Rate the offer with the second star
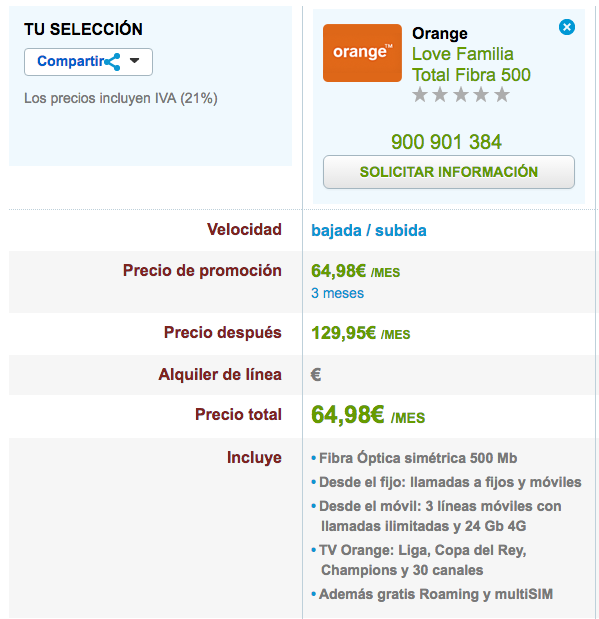599x619 pixels. click(440, 95)
